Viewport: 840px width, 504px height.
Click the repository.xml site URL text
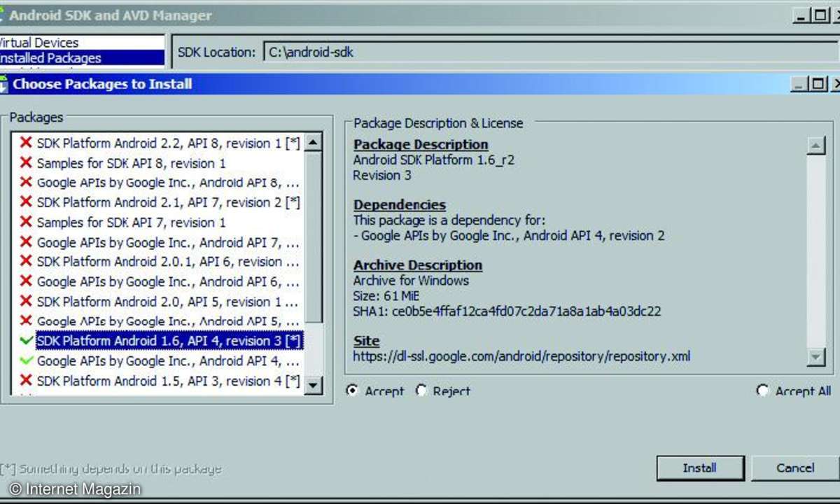pyautogui.click(x=521, y=356)
